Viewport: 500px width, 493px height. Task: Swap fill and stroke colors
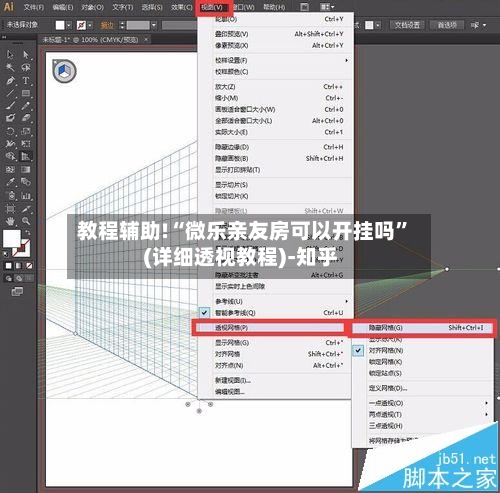(27, 232)
